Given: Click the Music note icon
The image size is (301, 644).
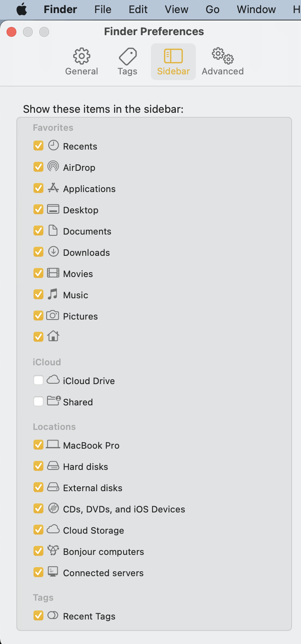Looking at the screenshot, I should pyautogui.click(x=53, y=294).
